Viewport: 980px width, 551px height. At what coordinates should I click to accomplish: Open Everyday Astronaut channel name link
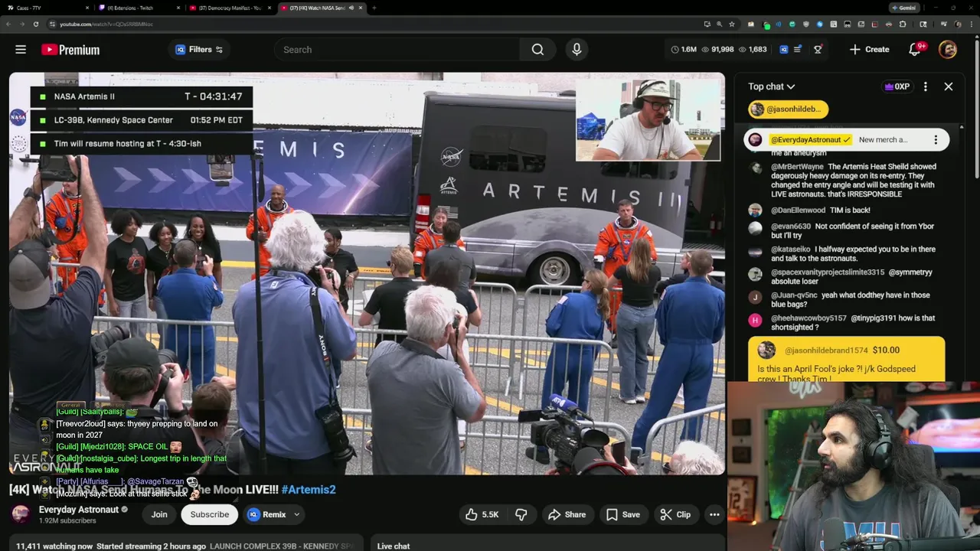(79, 510)
